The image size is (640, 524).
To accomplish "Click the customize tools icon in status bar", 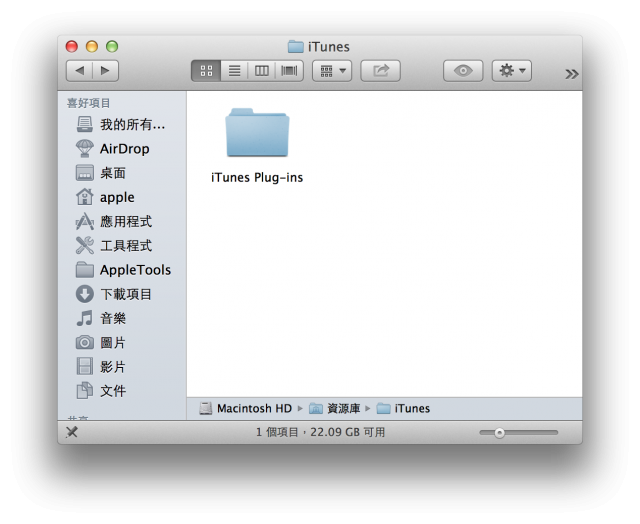I will coord(72,432).
